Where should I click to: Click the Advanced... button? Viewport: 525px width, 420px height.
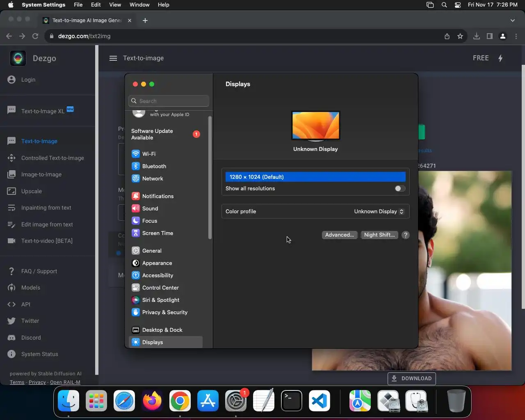pos(340,235)
